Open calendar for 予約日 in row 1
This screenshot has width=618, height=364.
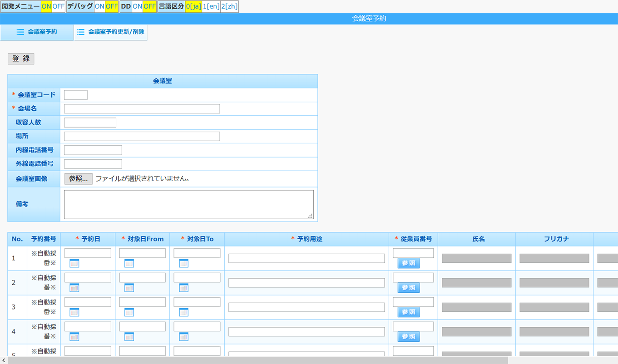[74, 263]
